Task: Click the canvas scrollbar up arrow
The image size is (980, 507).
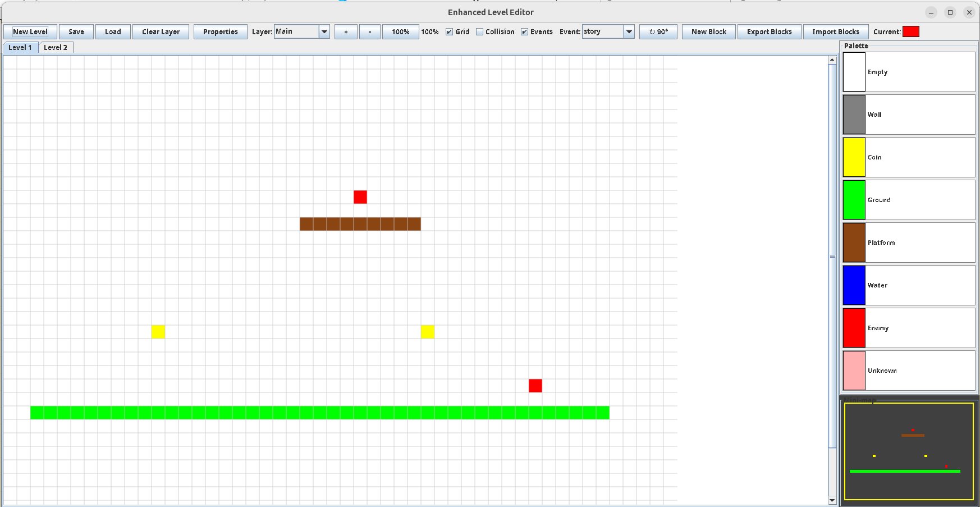Action: pos(832,60)
